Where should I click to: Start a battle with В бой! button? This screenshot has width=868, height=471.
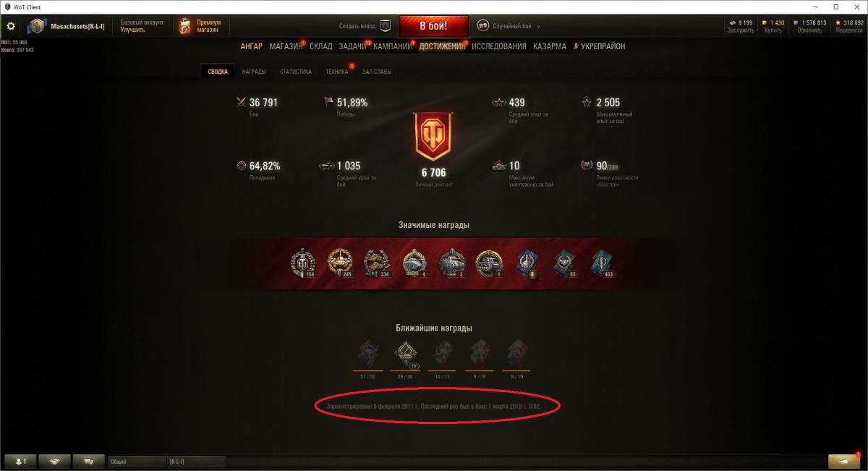click(x=434, y=26)
